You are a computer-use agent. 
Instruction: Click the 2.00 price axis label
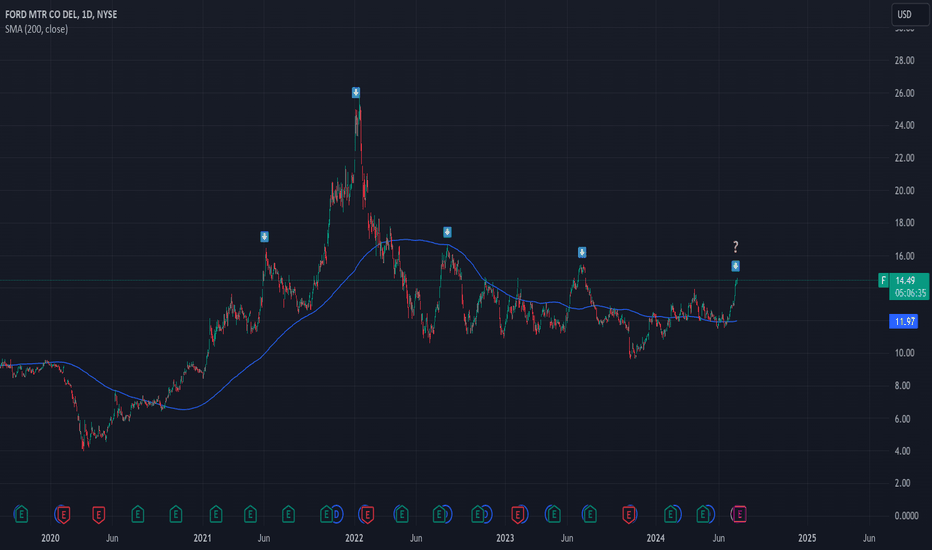pos(902,483)
